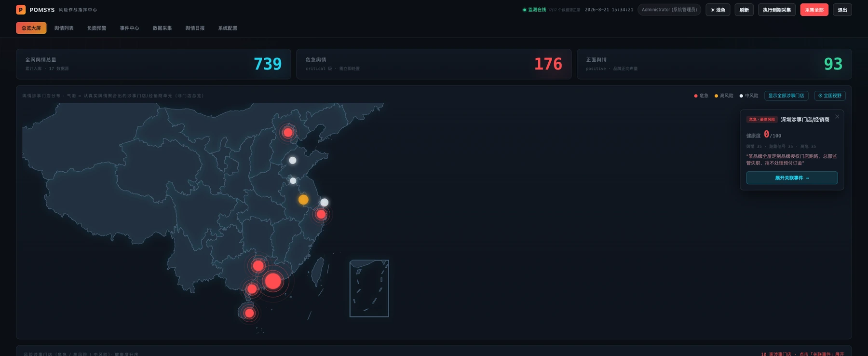Start collection with the red 采集全部 button

click(x=814, y=10)
